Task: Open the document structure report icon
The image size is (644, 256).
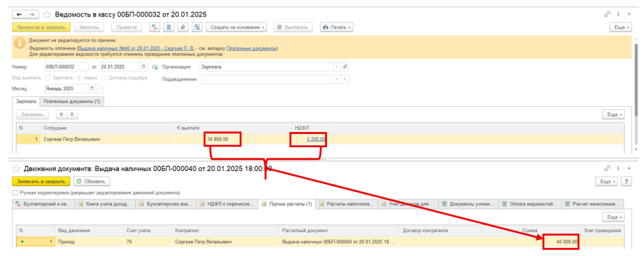Action: click(168, 28)
